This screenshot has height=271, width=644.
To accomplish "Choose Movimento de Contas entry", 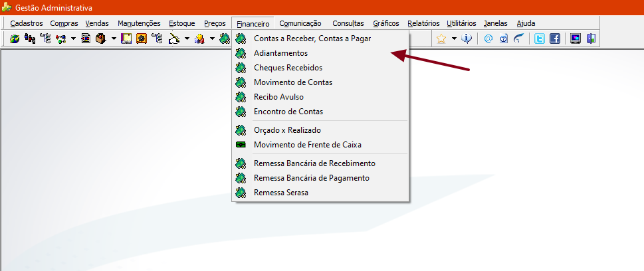I will pyautogui.click(x=320, y=82).
